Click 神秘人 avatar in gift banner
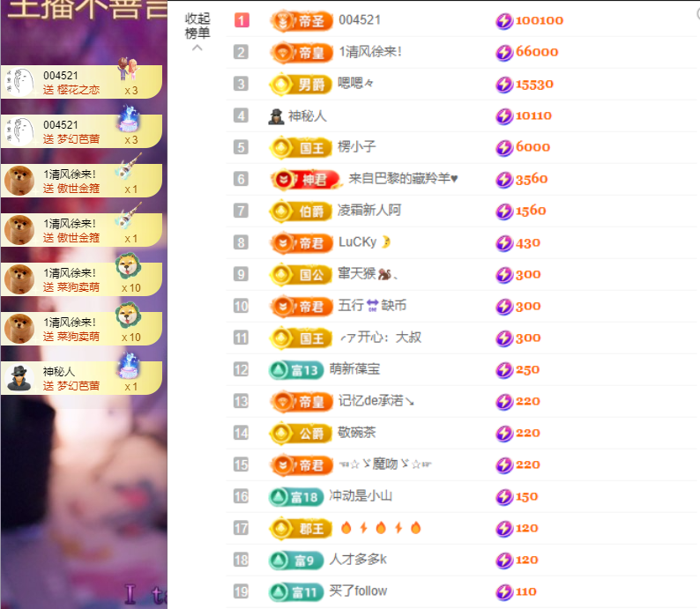The image size is (700, 609). [19, 378]
